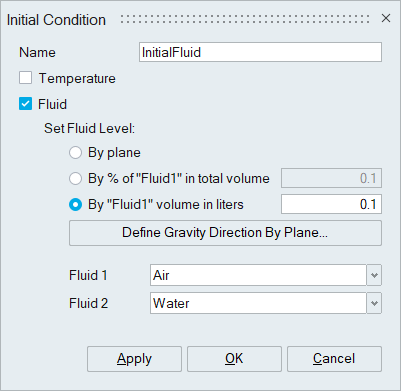The image size is (401, 391).
Task: Click the Cancel button
Action: tap(334, 359)
